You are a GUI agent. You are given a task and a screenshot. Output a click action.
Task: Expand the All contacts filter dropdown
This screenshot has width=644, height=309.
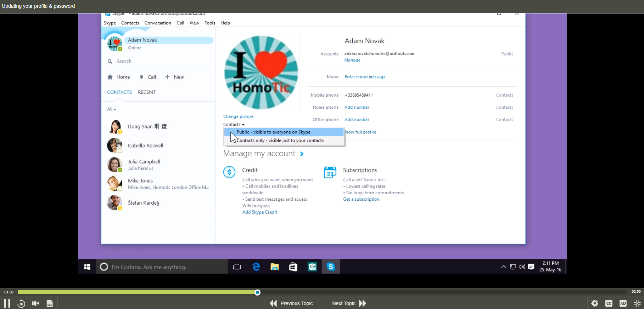pos(112,109)
